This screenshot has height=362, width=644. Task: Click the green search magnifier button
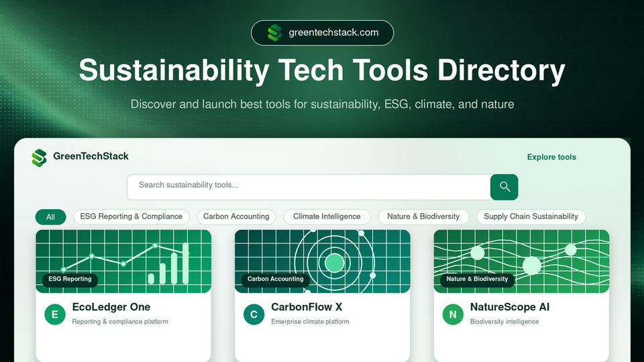coord(504,187)
